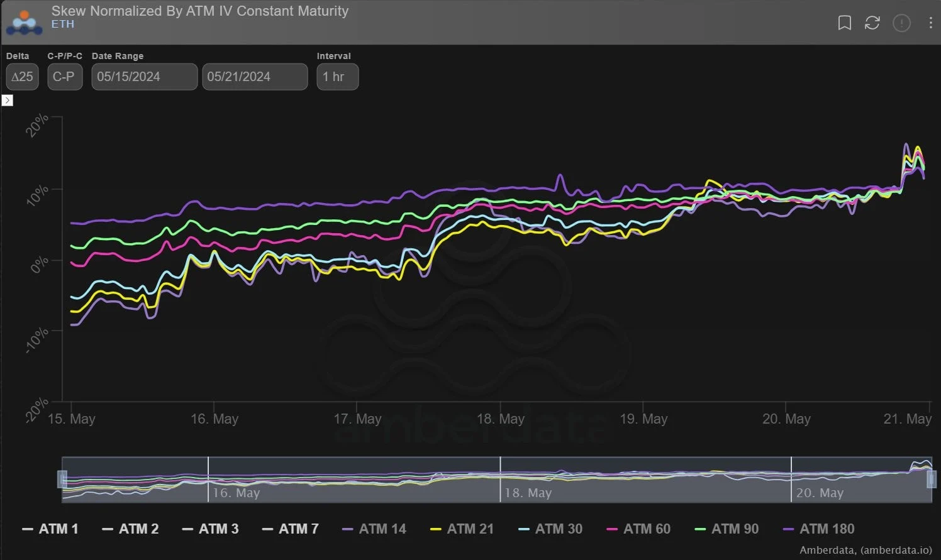Click the left handle of the range navigator
This screenshot has height=560, width=941.
[62, 480]
